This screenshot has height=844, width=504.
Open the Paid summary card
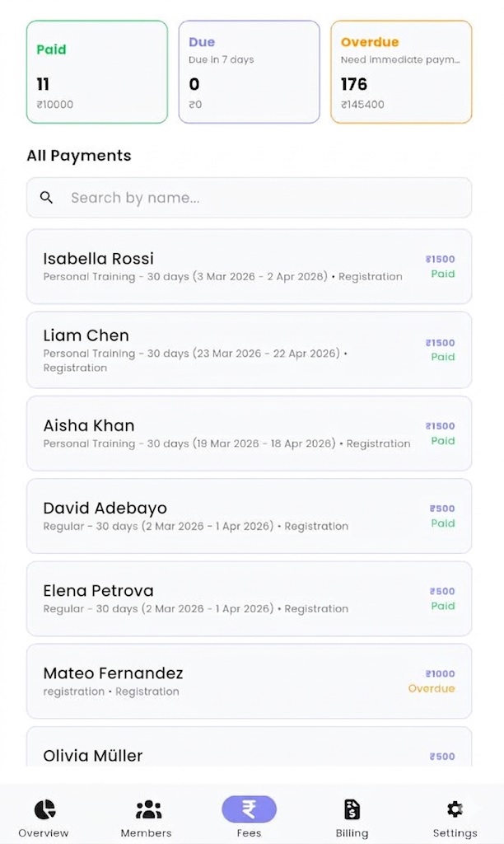96,72
